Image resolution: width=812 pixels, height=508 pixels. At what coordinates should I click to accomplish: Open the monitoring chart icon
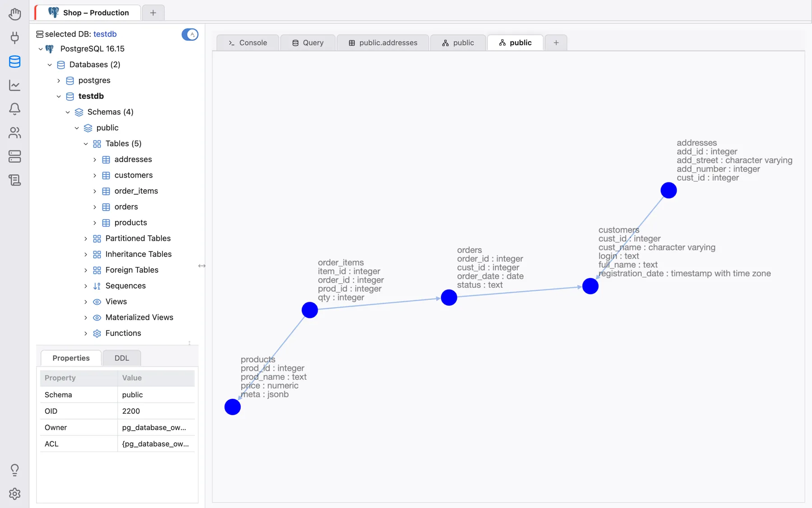click(14, 85)
